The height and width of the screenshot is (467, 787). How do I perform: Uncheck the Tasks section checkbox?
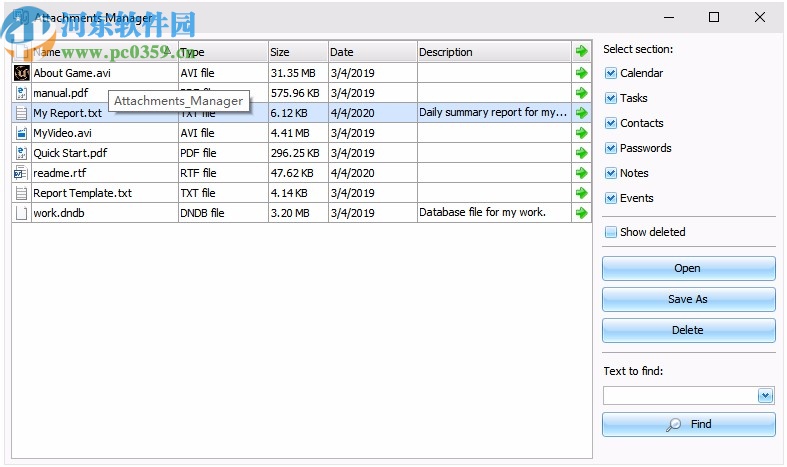tap(610, 98)
